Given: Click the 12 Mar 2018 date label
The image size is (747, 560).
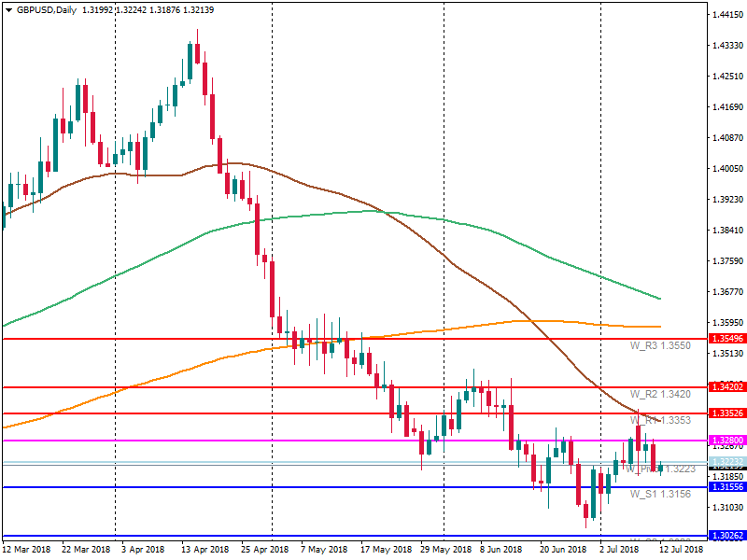Looking at the screenshot, I should coord(27,552).
